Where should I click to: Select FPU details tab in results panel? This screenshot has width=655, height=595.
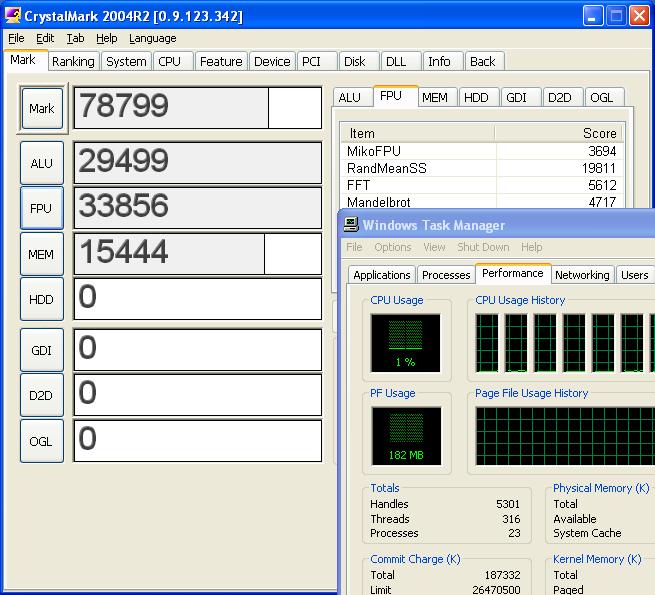pyautogui.click(x=395, y=96)
